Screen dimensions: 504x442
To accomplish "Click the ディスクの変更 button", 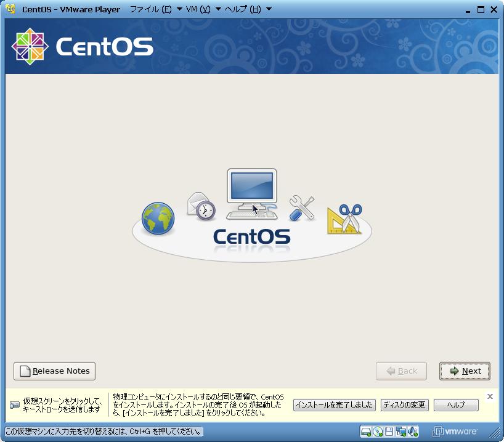I will [404, 405].
